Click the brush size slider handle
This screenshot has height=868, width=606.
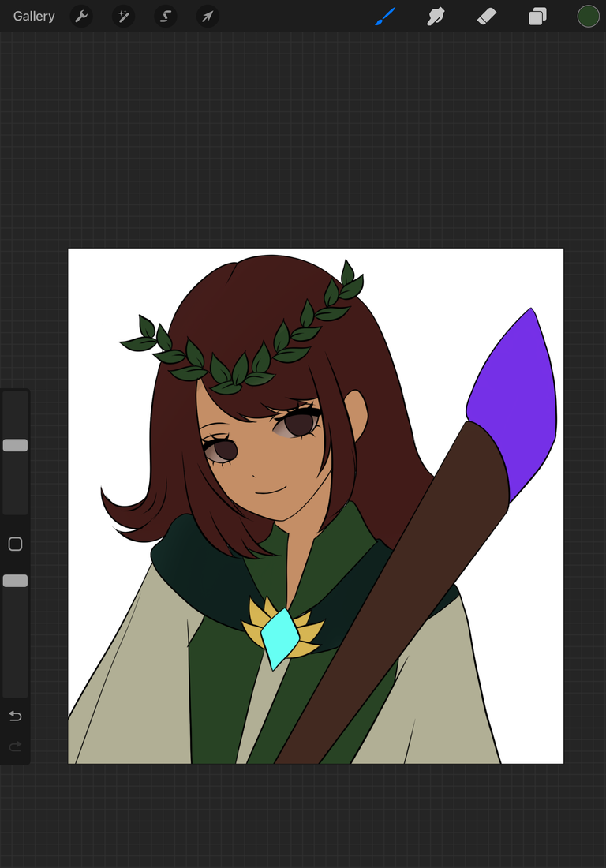[16, 445]
